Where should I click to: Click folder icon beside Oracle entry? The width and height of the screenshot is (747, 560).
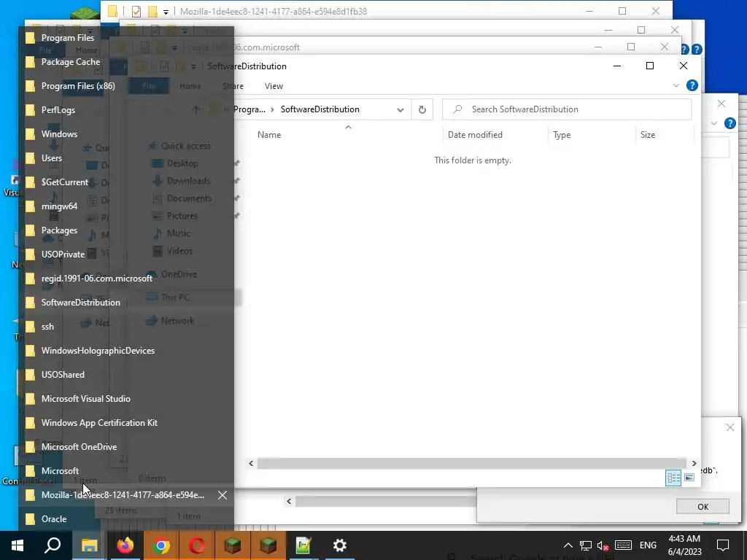click(30, 518)
